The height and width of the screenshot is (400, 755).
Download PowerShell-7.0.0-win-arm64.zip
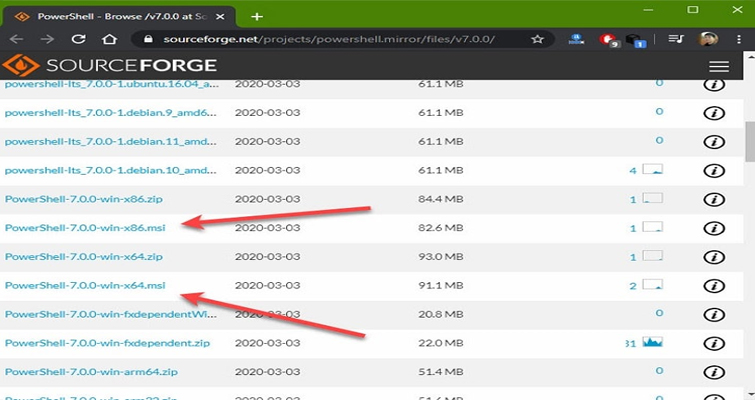coord(91,372)
